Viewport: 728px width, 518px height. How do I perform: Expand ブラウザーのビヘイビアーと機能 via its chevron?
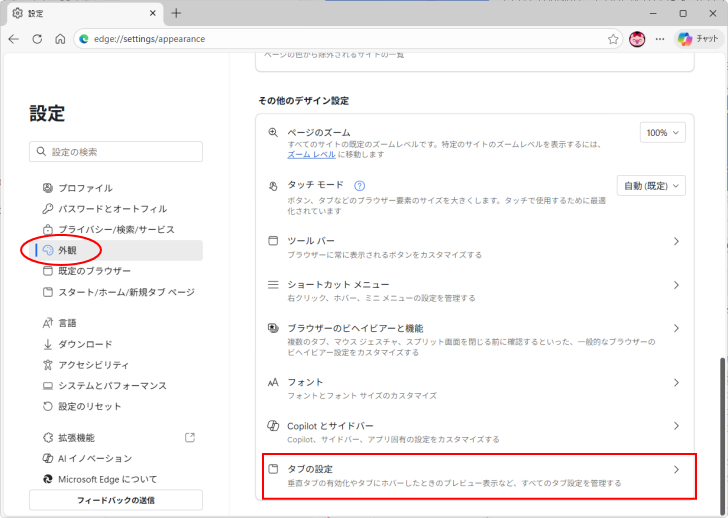coord(676,329)
